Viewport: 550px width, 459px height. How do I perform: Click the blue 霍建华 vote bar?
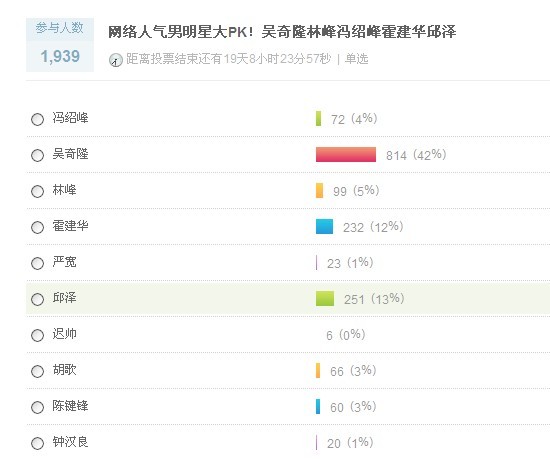(x=324, y=227)
